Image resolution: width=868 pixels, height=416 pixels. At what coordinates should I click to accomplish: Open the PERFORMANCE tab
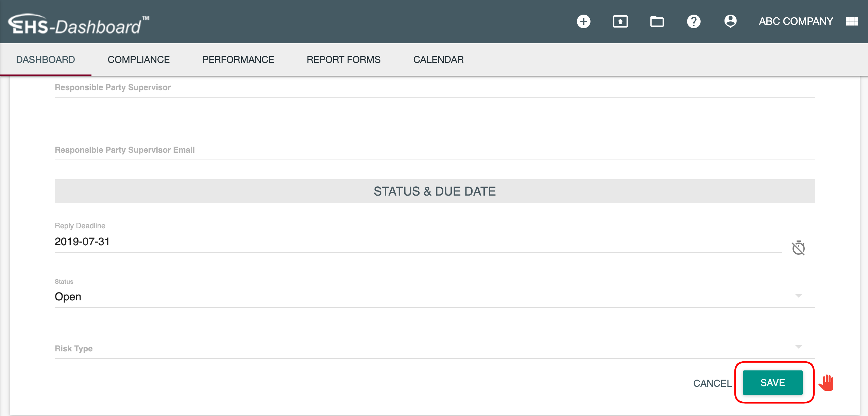coord(238,60)
